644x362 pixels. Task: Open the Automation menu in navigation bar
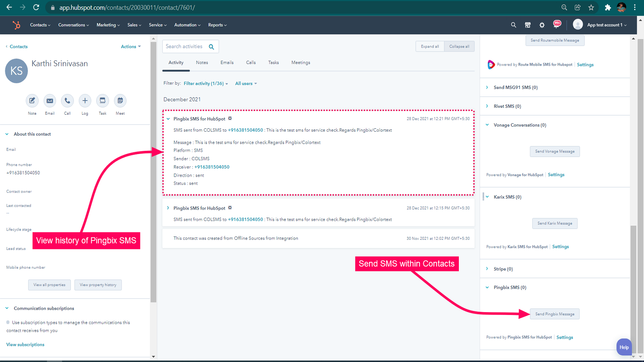click(187, 25)
